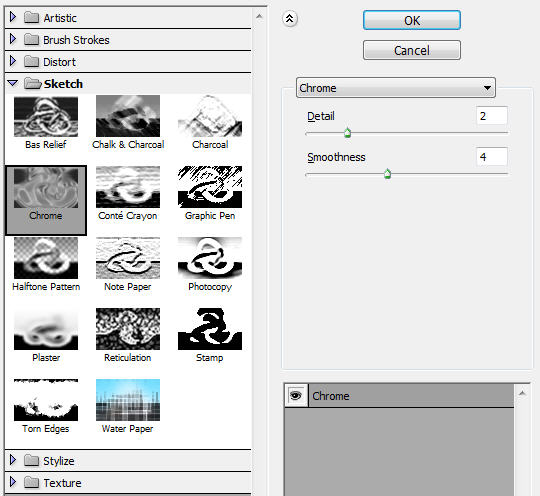Apply the Conté Crayon filter thumbnail

click(x=128, y=187)
